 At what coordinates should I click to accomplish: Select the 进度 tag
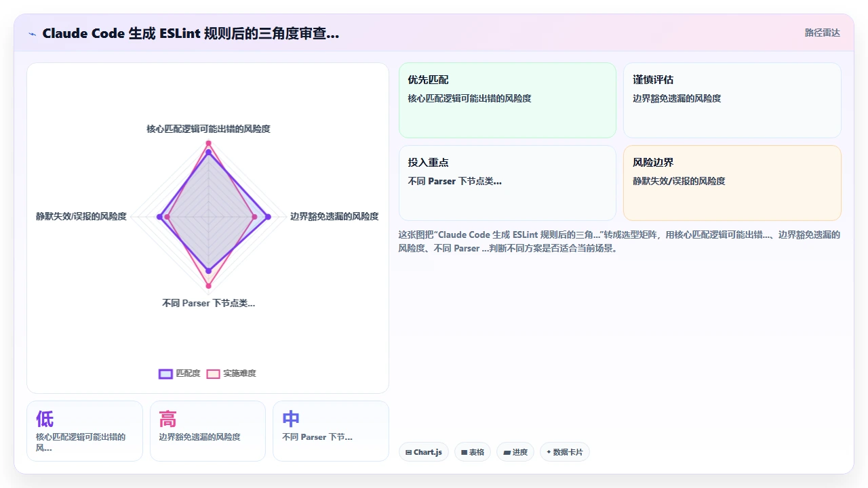pyautogui.click(x=515, y=452)
